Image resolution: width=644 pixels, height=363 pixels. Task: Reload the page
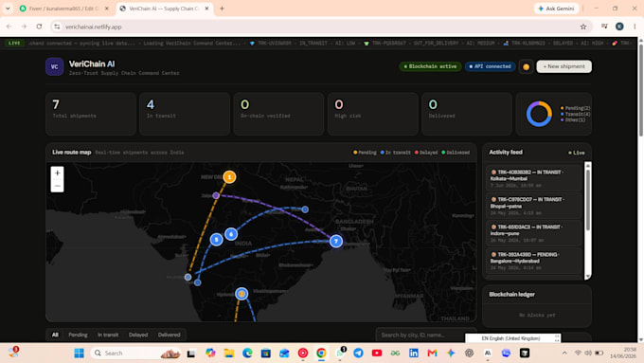coord(39,27)
